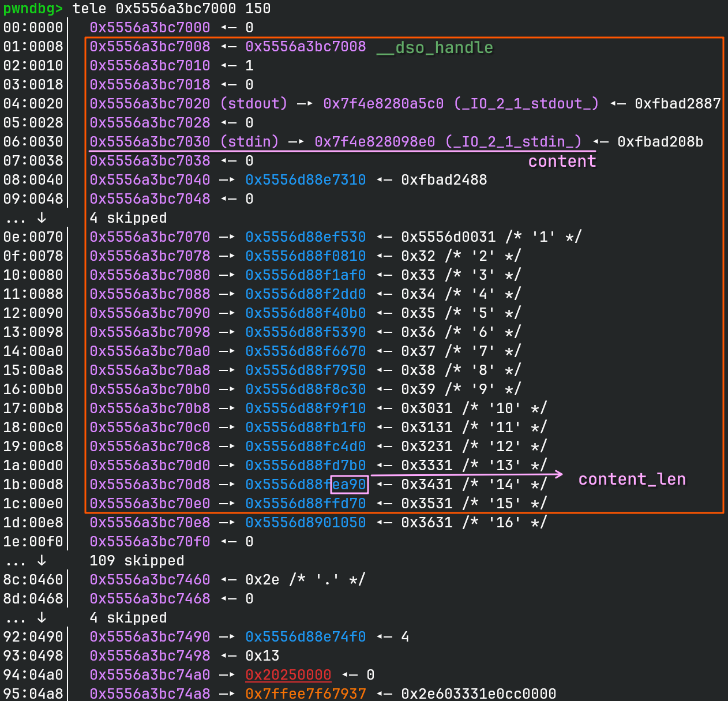The height and width of the screenshot is (701, 728).
Task: Click the blue heap pointer 0x5556d88e7310
Action: tap(305, 180)
